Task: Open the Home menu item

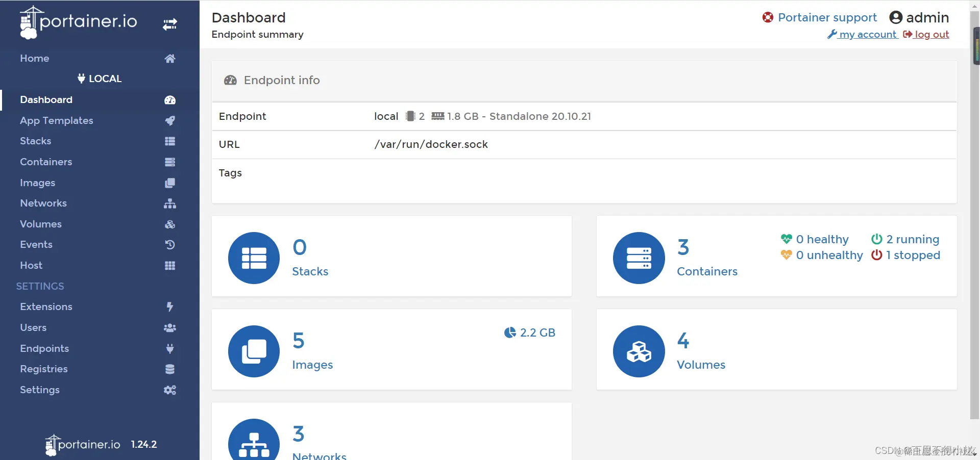Action: [35, 58]
